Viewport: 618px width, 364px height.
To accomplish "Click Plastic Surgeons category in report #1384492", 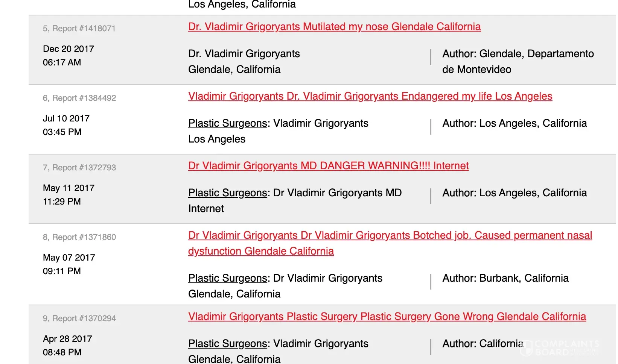I will [x=227, y=123].
